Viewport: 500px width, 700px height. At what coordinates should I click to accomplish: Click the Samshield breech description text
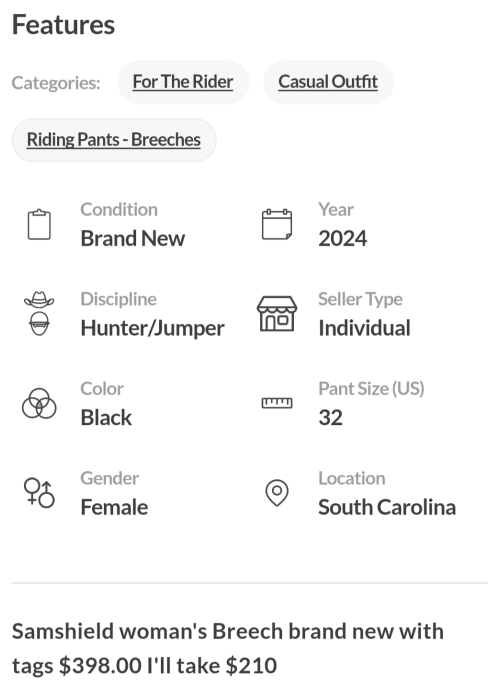tap(228, 648)
